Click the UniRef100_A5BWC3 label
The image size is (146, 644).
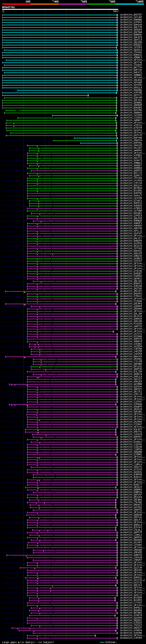131,58
